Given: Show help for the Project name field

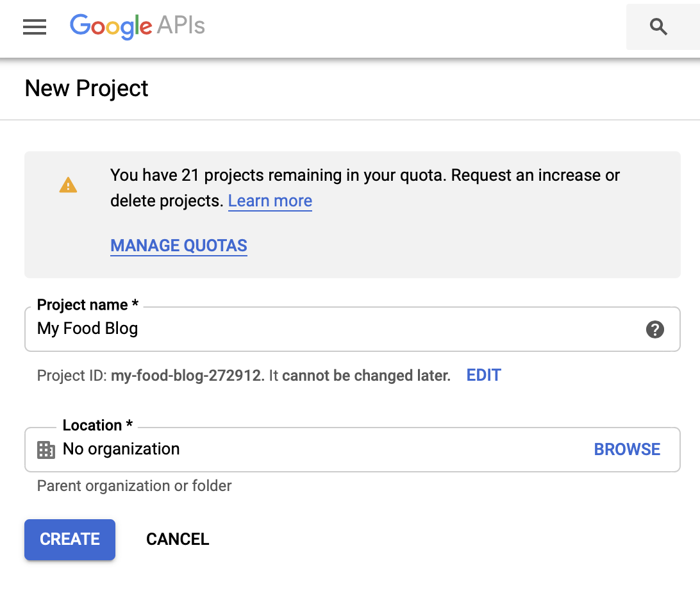Looking at the screenshot, I should pyautogui.click(x=654, y=329).
